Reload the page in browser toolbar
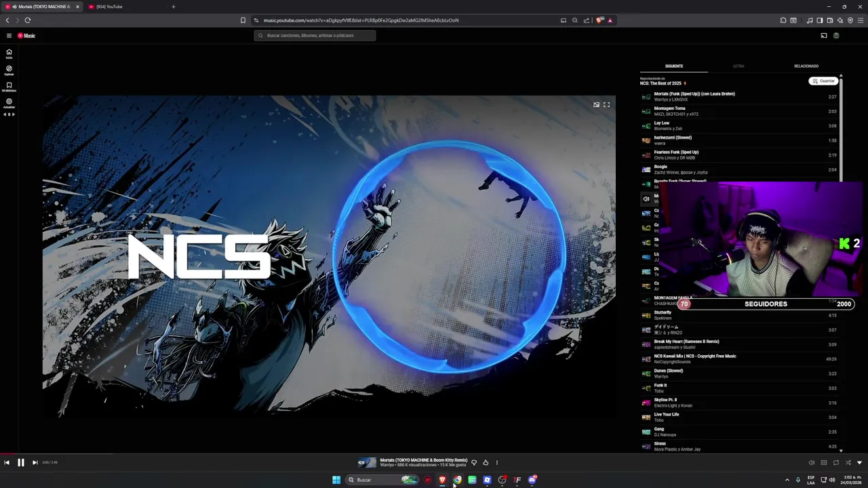Image resolution: width=868 pixels, height=488 pixels. point(28,20)
